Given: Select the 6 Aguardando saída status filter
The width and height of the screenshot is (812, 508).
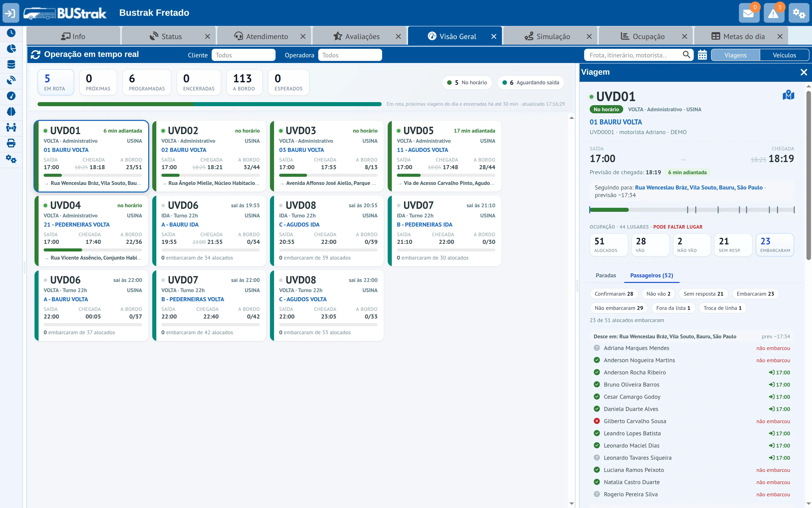Looking at the screenshot, I should pyautogui.click(x=531, y=83).
